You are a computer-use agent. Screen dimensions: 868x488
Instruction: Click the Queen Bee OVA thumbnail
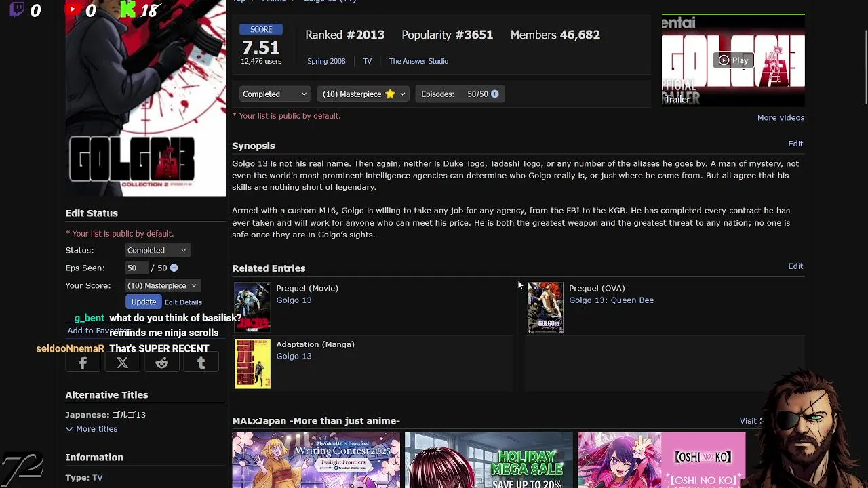coord(545,308)
